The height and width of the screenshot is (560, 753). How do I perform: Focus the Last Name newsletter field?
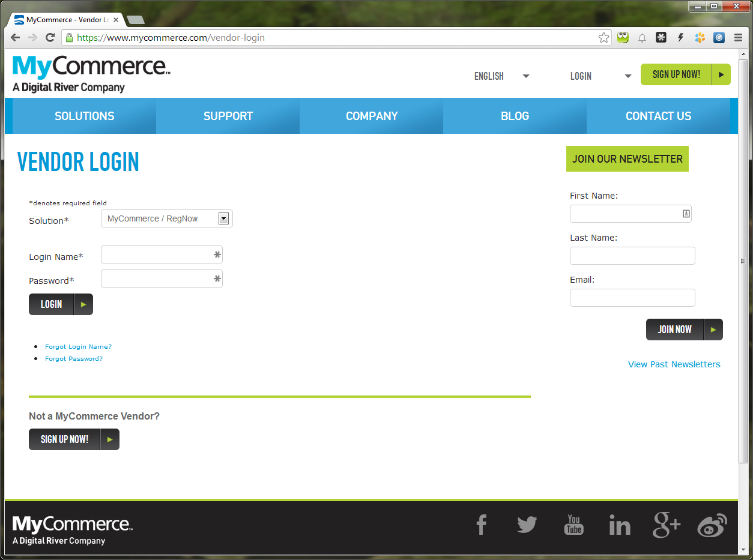[632, 256]
